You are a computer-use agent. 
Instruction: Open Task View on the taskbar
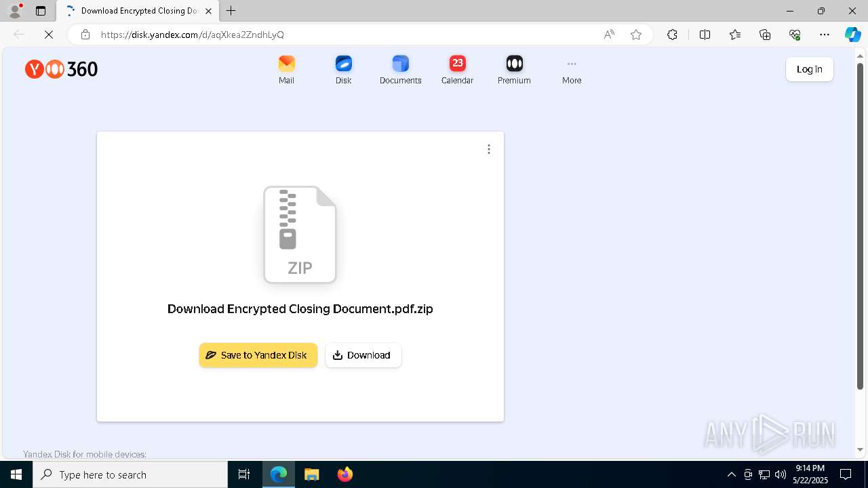click(x=244, y=474)
